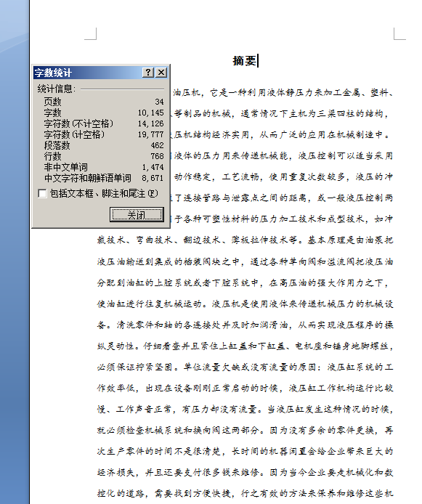The width and height of the screenshot is (422, 504).
Task: Click the help question mark button in dialog
Action: (x=148, y=73)
